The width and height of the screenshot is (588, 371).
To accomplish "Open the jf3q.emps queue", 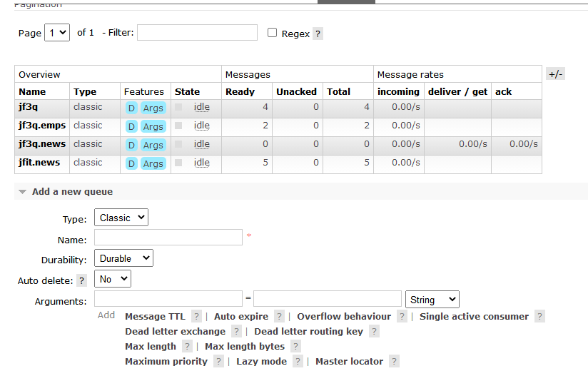I will coord(42,125).
